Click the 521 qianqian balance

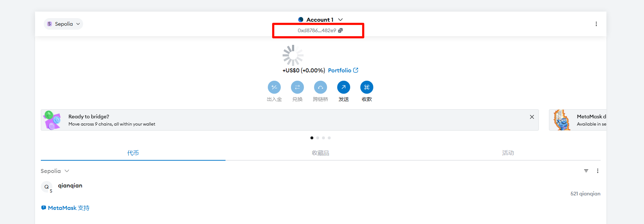[585, 194]
